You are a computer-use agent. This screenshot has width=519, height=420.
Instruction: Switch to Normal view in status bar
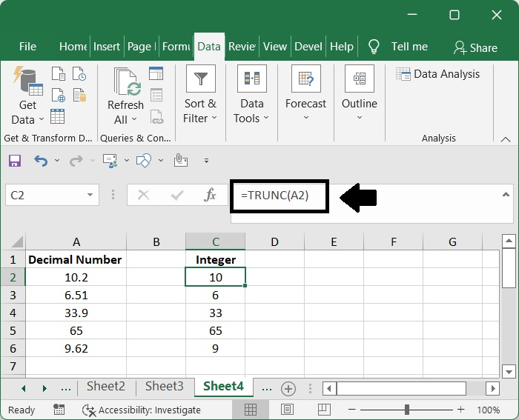pos(251,410)
